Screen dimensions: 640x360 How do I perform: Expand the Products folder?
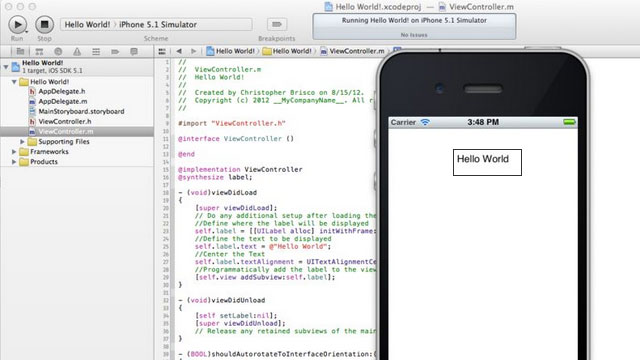click(14, 162)
